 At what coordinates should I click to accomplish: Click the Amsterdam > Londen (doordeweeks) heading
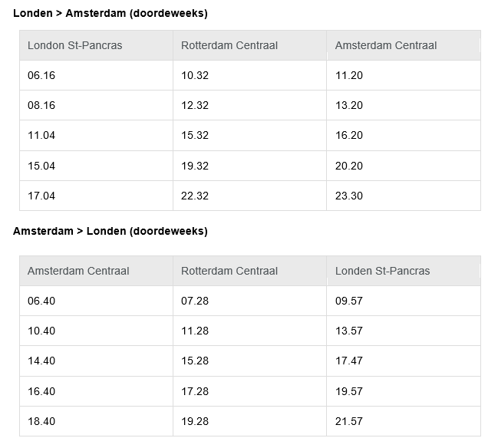tap(110, 231)
